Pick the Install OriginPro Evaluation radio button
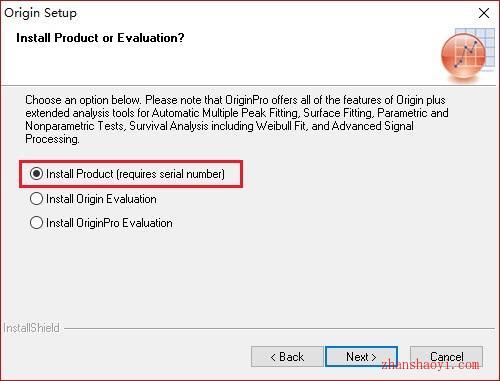Image resolution: width=500 pixels, height=381 pixels. (36, 223)
